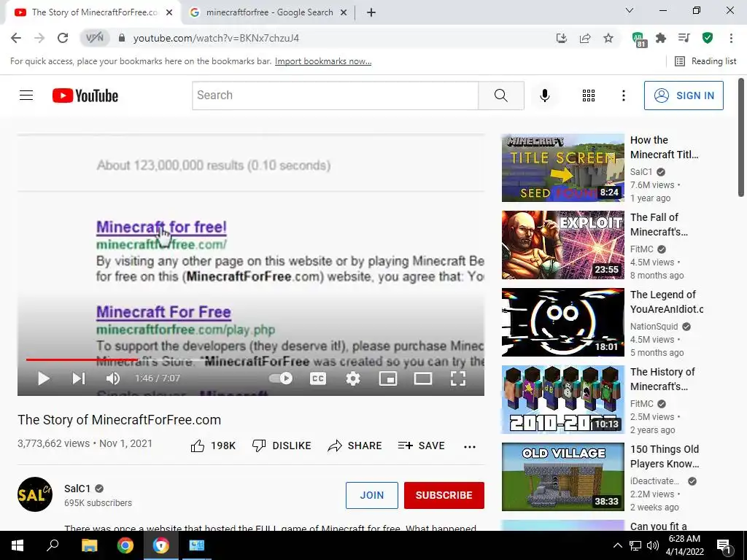
Task: Open 150 Things Old Players Know video
Action: pos(562,477)
